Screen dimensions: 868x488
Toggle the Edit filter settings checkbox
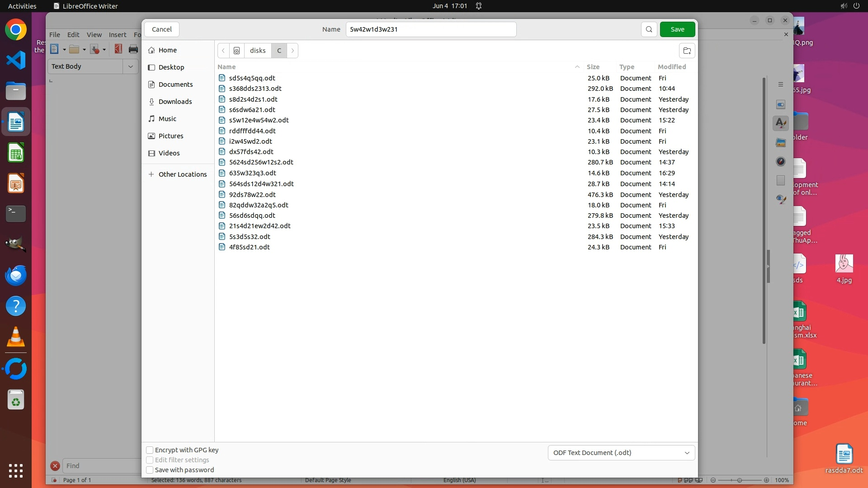(x=150, y=460)
